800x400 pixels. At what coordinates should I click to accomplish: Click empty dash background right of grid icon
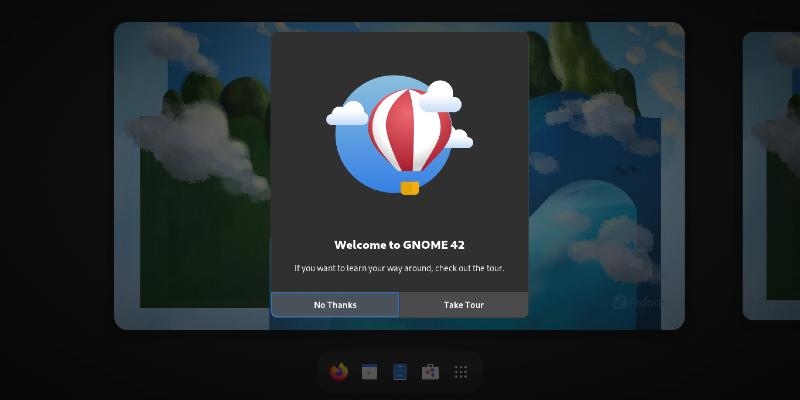[x=477, y=372]
